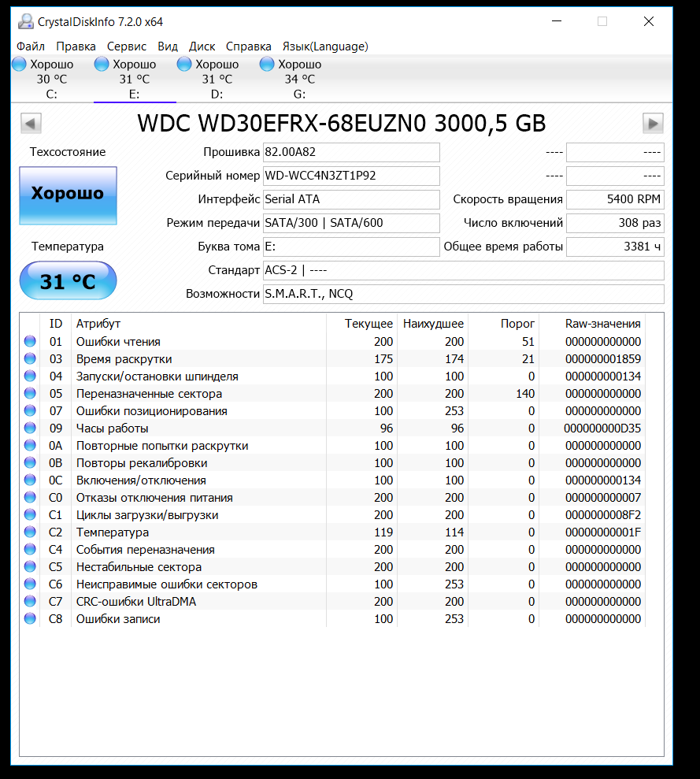Select the status orb of drive C:
Screen dimensions: 700x779
(20, 64)
